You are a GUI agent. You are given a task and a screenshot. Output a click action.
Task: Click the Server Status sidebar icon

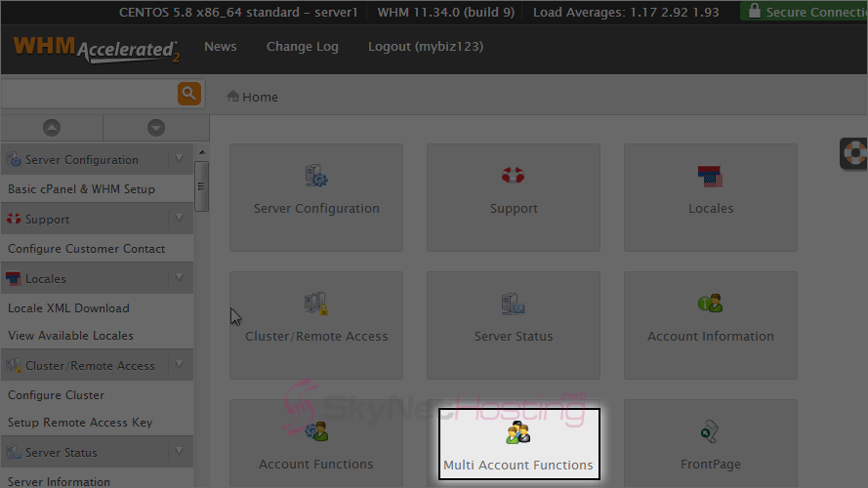click(14, 452)
